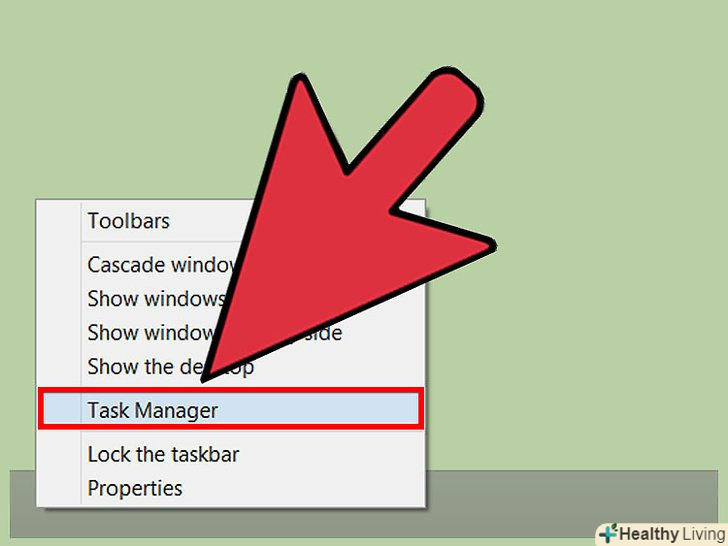Viewport: 728px width, 546px height.
Task: Click the Healthy Living watermark text
Action: coord(672,534)
